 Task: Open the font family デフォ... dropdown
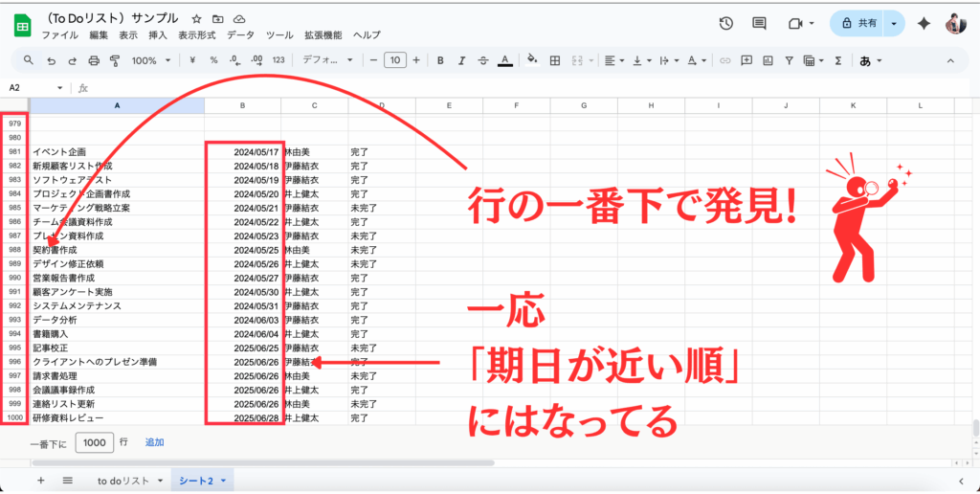point(327,60)
